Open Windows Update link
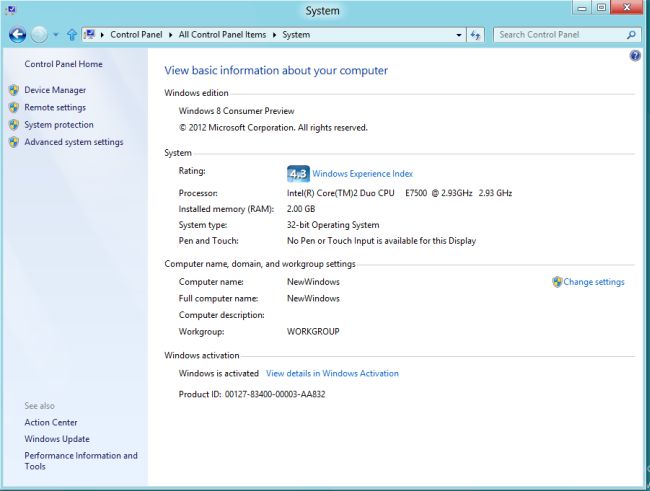This screenshot has width=650, height=491. coord(57,439)
